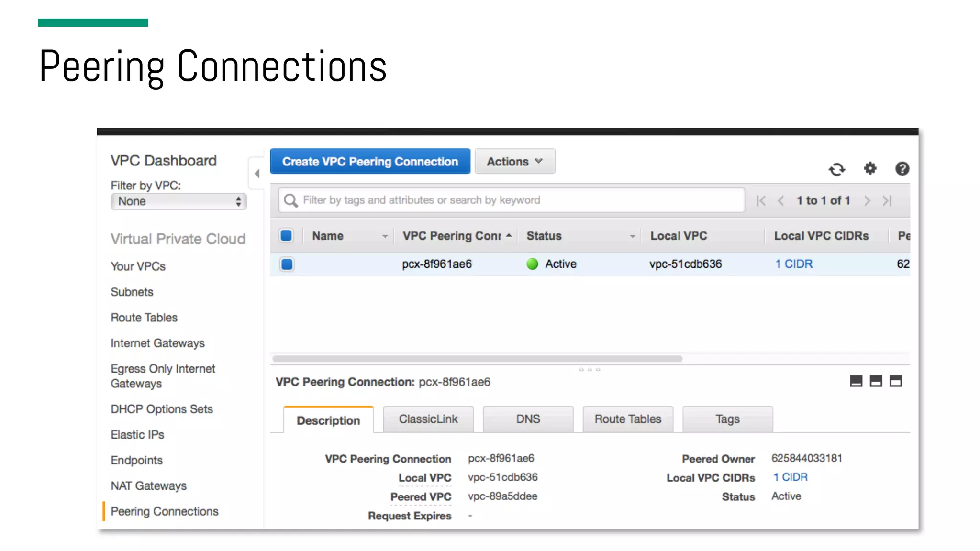Switch to the Route Tables tab
Screen dimensions: 980x551
click(628, 419)
